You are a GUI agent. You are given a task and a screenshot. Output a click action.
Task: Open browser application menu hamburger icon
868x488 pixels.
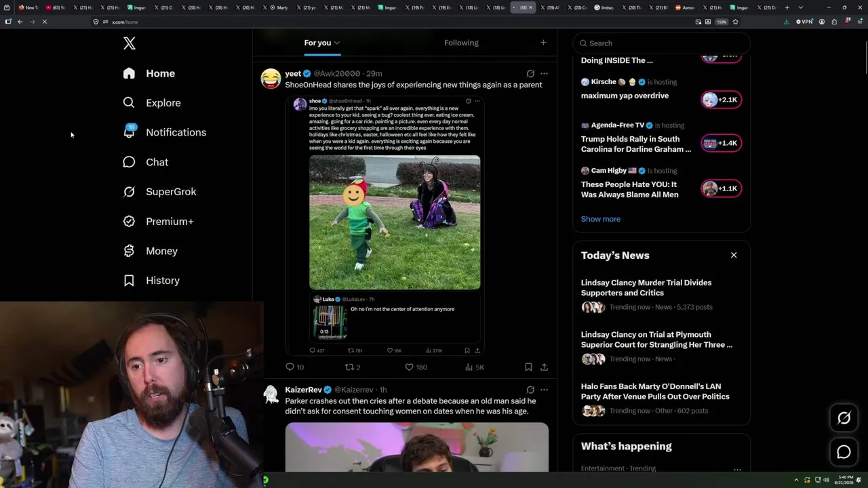coord(859,22)
